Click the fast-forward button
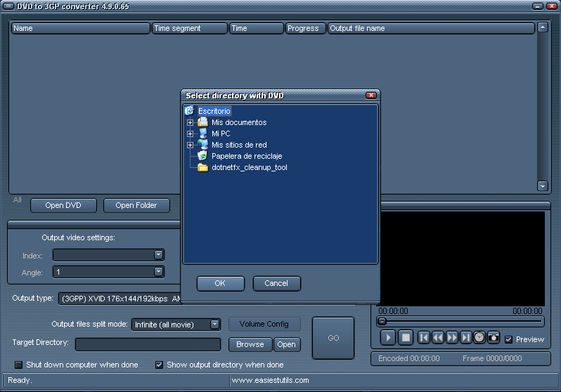 452,338
